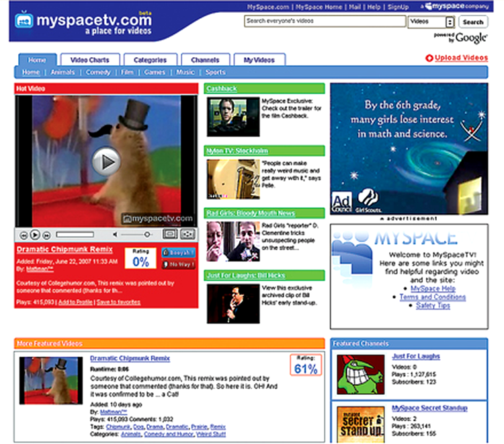Open Mail link in top bar
The height and width of the screenshot is (444, 504).
(355, 7)
